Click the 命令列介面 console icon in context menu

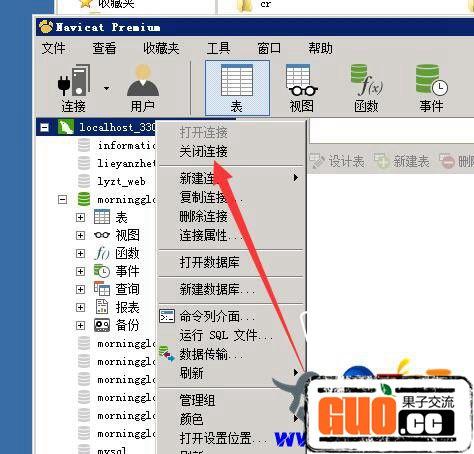tap(167, 316)
